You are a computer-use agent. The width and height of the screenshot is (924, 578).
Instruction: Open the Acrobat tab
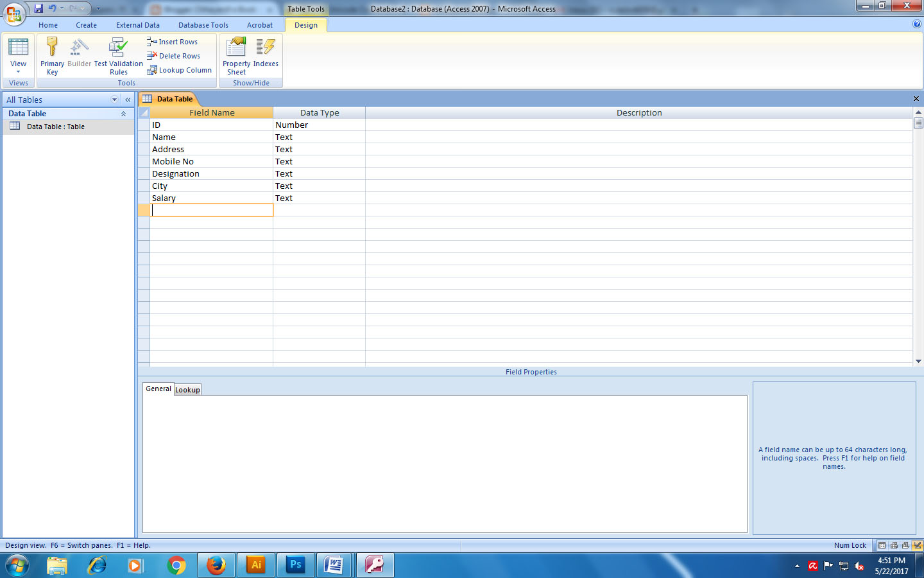(x=260, y=25)
